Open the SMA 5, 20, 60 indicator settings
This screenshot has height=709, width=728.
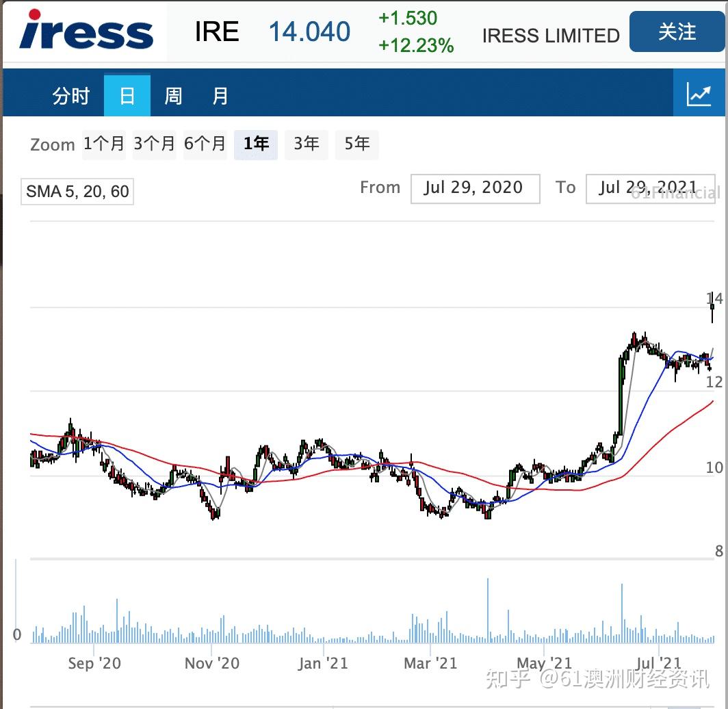pyautogui.click(x=77, y=192)
